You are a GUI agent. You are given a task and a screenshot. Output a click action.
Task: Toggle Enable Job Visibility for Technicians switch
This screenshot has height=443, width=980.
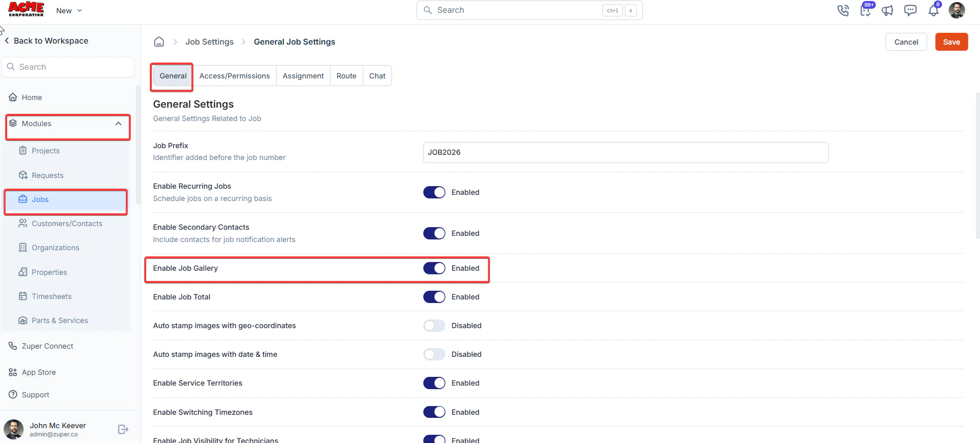(x=434, y=439)
